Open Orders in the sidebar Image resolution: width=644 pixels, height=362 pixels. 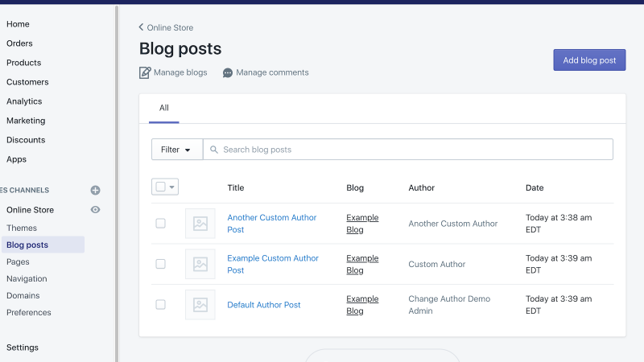click(19, 43)
